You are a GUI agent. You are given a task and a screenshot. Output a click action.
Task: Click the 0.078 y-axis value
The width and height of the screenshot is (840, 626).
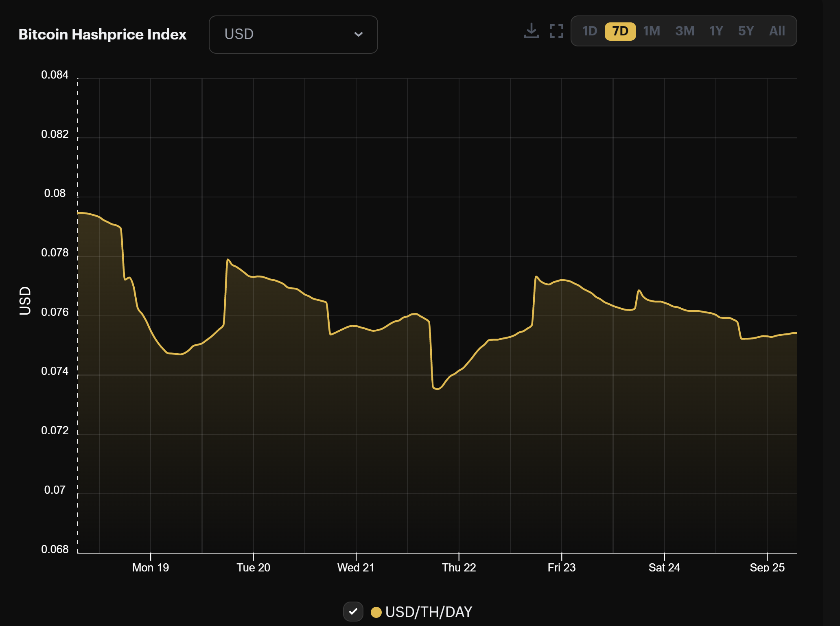[55, 253]
